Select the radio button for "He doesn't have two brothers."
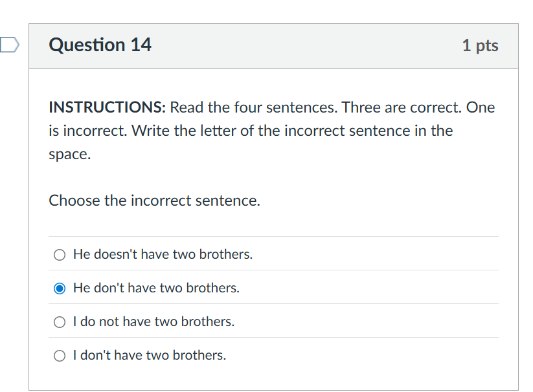Viewport: 533px width, 392px height. (60, 255)
